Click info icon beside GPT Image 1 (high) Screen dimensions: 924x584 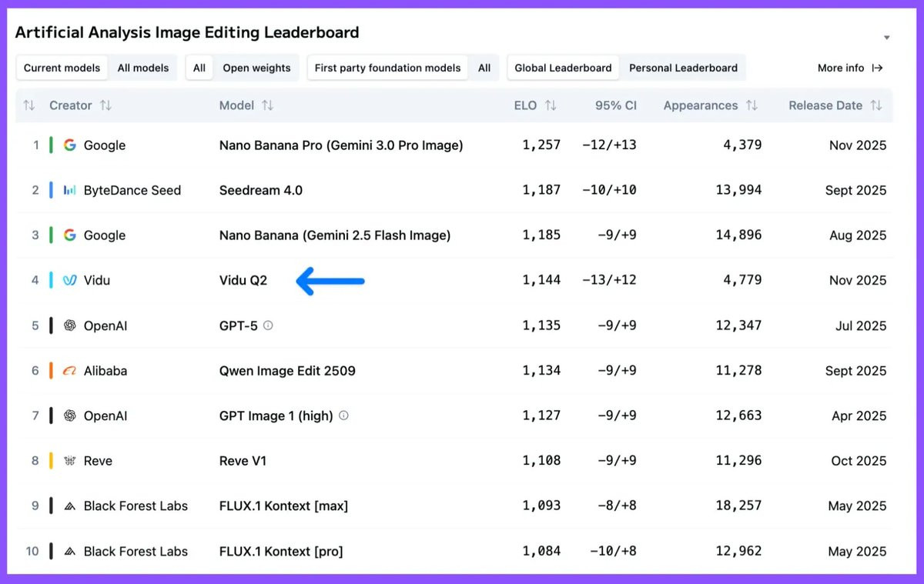[343, 415]
